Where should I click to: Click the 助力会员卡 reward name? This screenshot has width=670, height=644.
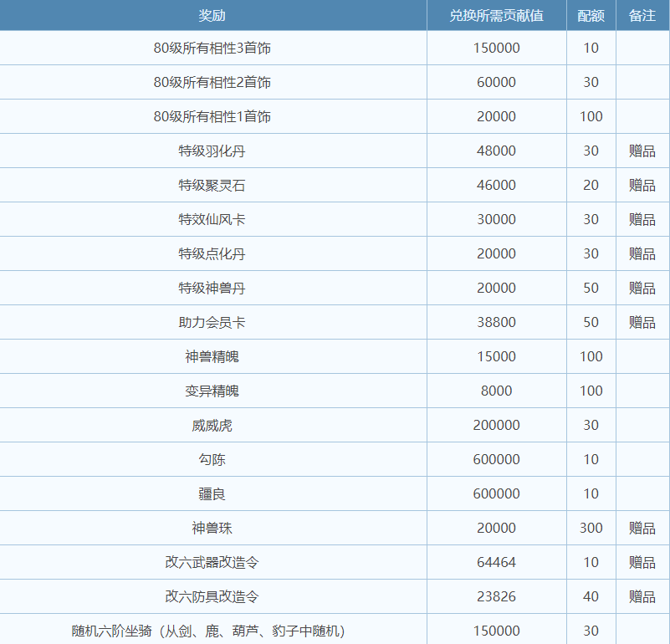(x=212, y=323)
